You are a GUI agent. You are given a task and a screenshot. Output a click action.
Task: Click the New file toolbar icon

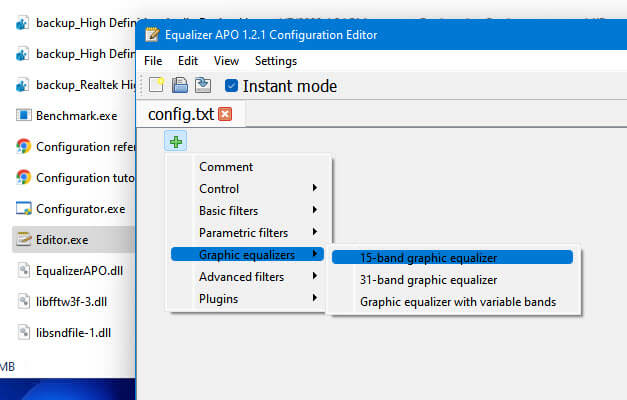156,85
